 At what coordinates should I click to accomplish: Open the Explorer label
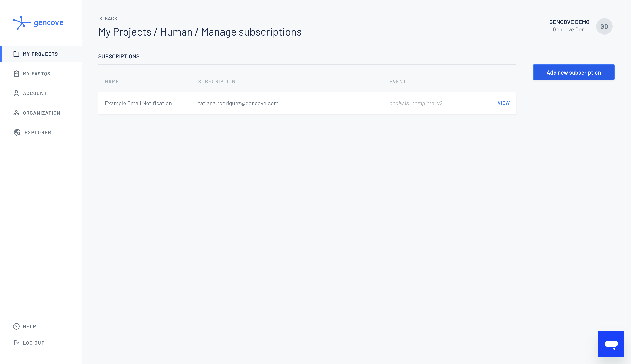pyautogui.click(x=38, y=133)
